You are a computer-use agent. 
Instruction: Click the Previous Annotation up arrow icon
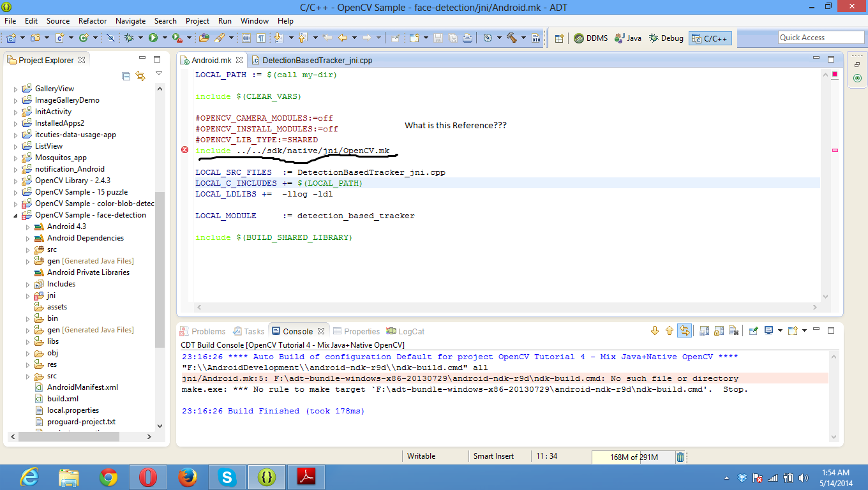pos(303,38)
